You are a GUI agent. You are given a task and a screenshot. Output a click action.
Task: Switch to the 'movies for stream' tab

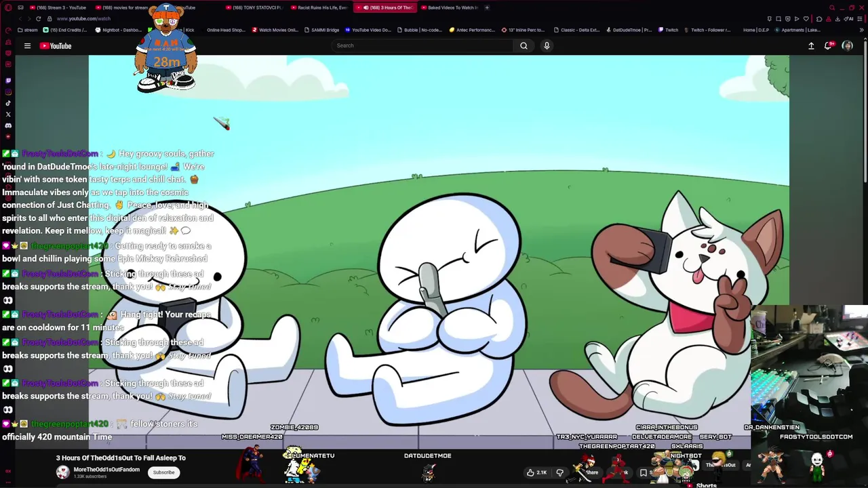point(121,7)
